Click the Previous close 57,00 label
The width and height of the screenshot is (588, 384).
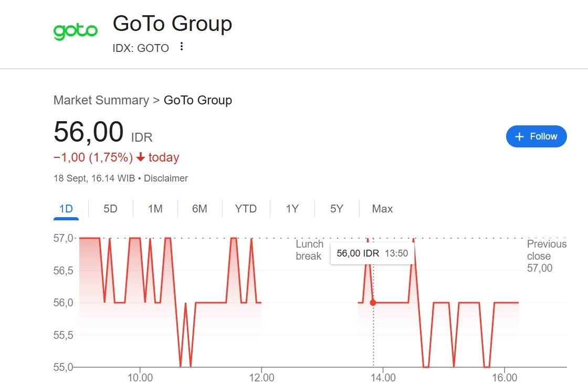(x=547, y=256)
